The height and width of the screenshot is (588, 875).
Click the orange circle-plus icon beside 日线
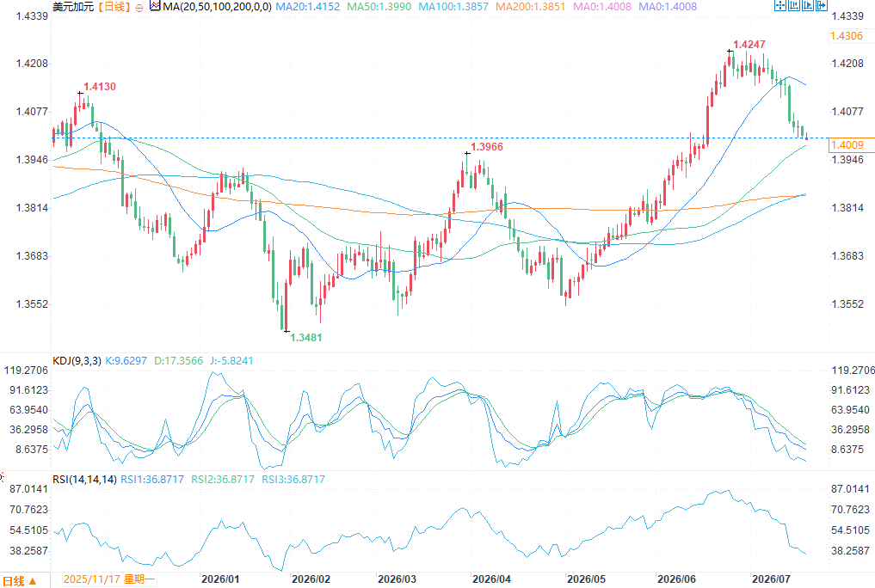(139, 8)
